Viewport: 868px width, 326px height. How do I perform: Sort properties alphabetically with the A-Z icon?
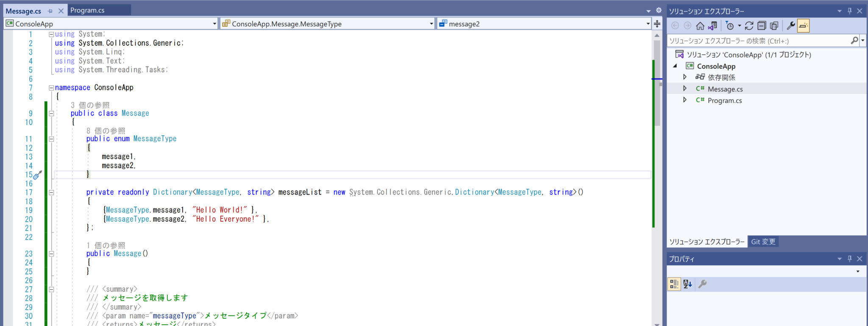pyautogui.click(x=687, y=284)
